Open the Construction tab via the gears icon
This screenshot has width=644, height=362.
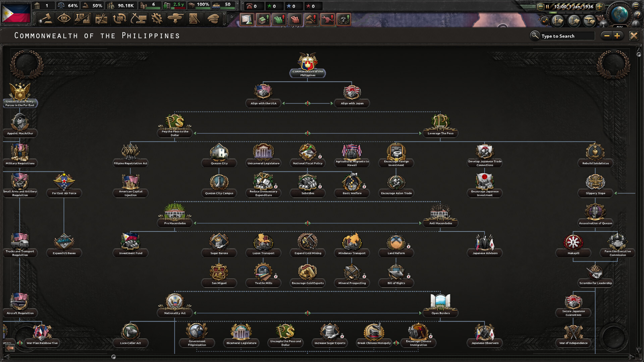[x=157, y=19]
